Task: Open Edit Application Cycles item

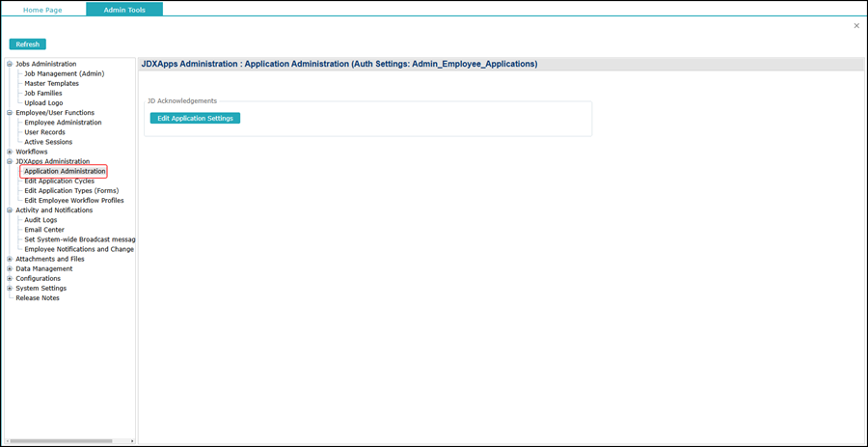Action: coord(59,182)
